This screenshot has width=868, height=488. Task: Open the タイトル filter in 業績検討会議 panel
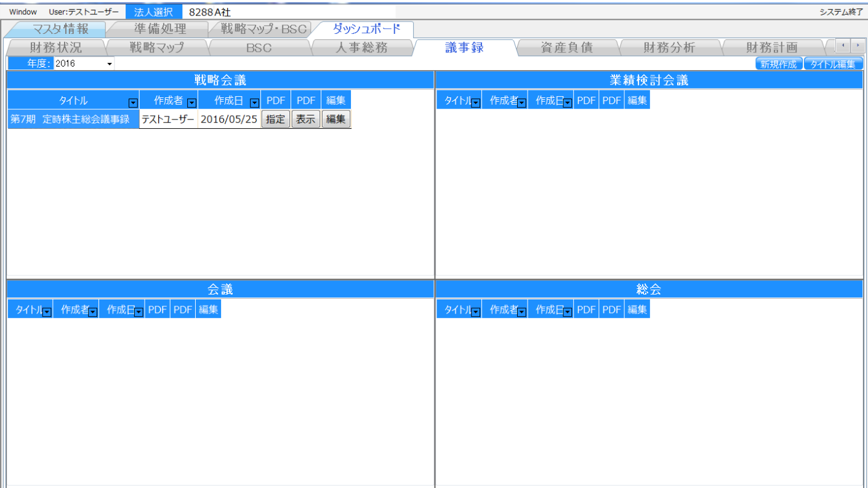475,103
